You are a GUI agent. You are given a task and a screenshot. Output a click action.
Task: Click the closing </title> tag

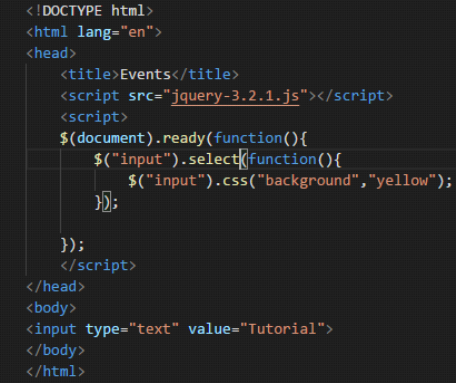point(205,74)
